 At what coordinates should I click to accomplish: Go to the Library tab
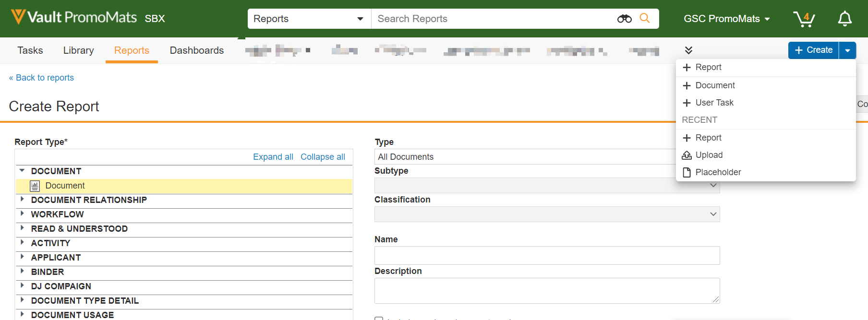[78, 50]
